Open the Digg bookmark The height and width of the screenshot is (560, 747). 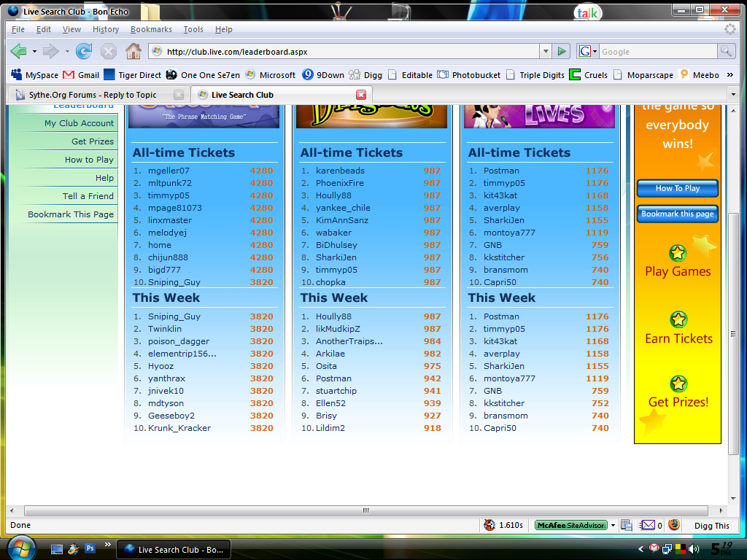(x=365, y=75)
